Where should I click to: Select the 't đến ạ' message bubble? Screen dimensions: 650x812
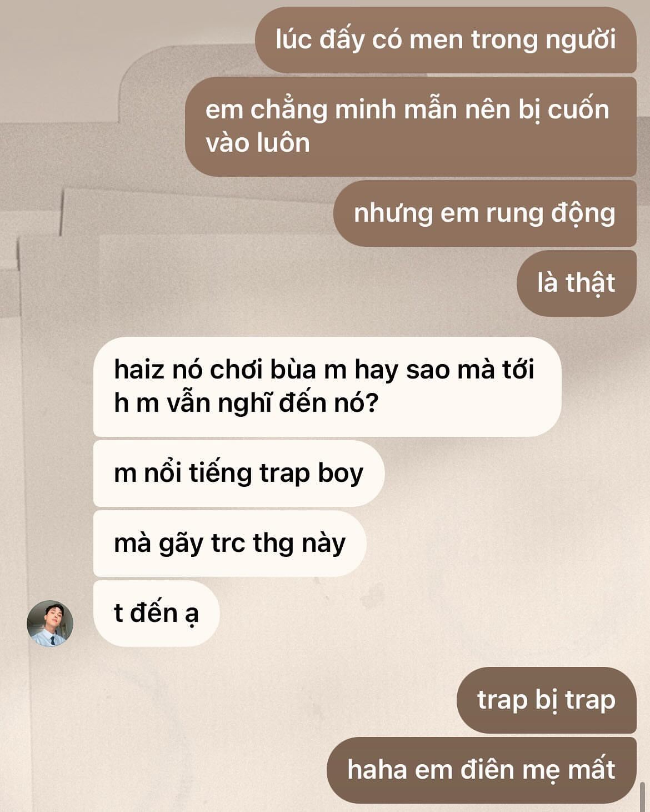(157, 614)
